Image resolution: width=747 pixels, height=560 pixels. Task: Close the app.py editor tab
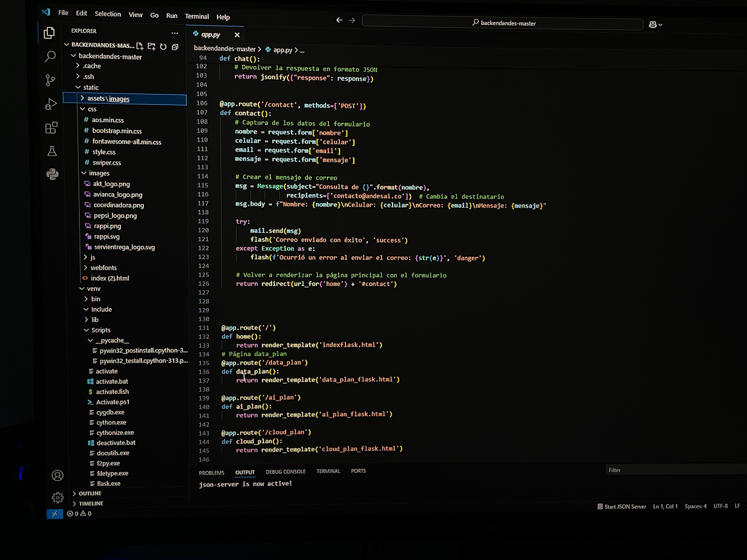click(237, 35)
